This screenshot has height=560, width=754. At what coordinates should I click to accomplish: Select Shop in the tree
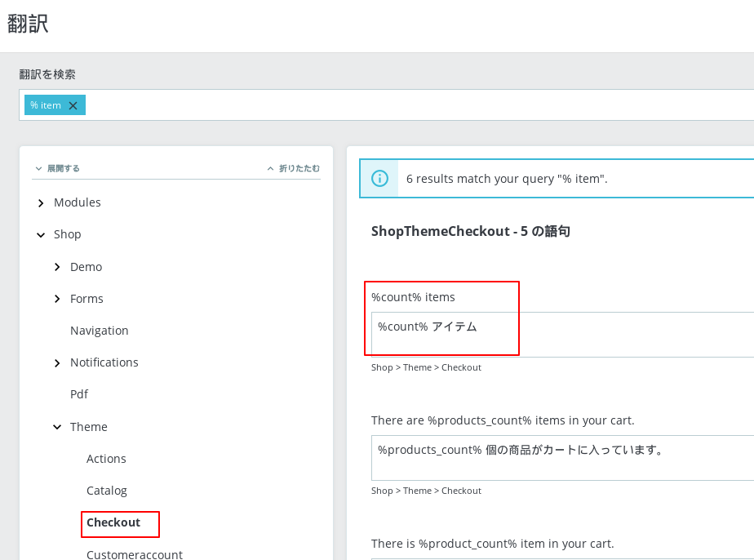67,234
